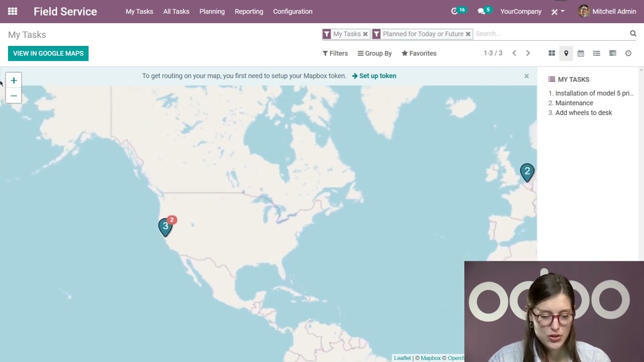Viewport: 644px width, 362px height.
Task: Follow the Set up token link
Action: point(374,76)
